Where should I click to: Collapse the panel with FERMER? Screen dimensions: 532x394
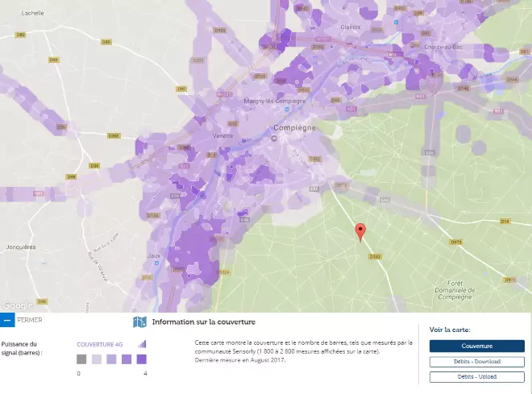(x=31, y=320)
